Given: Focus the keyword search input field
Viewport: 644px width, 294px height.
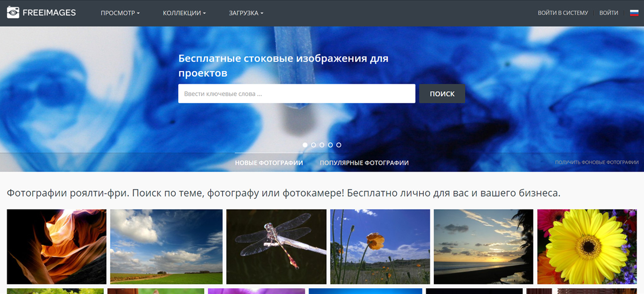Looking at the screenshot, I should tap(296, 94).
